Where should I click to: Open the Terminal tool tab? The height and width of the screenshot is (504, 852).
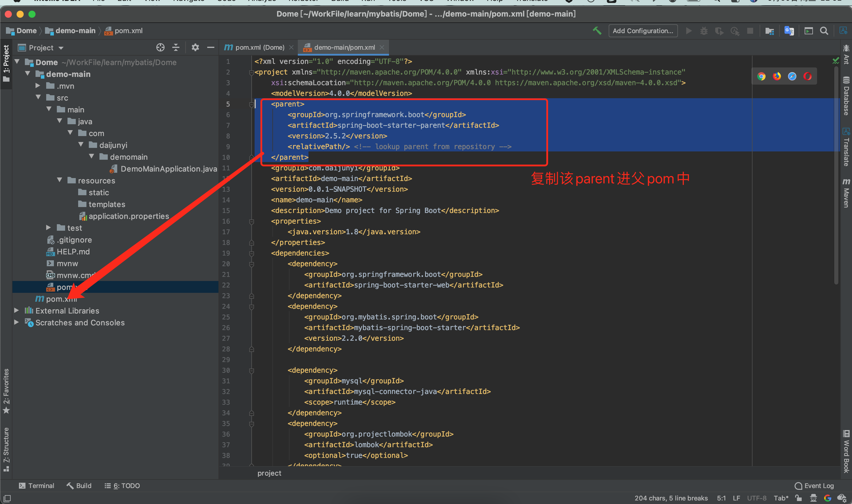pyautogui.click(x=37, y=486)
